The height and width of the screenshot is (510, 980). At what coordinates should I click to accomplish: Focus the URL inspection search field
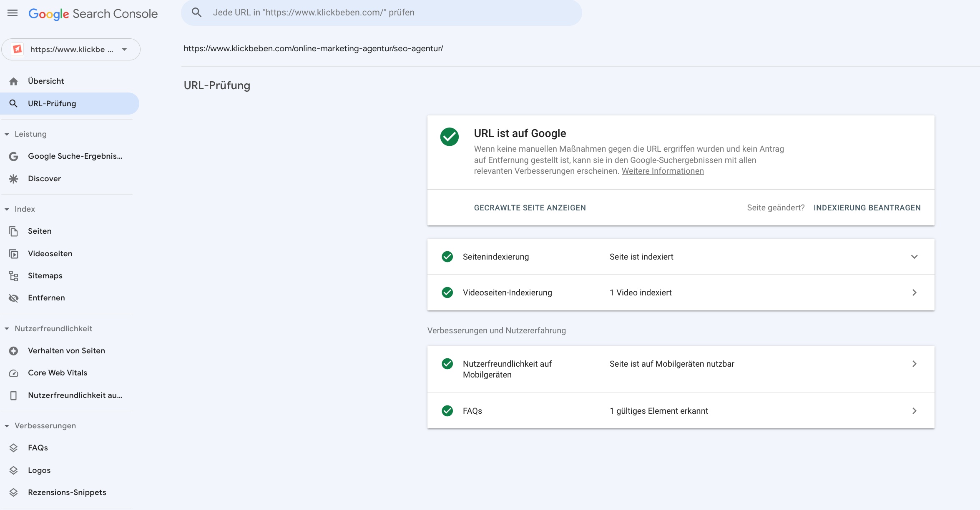(x=382, y=12)
